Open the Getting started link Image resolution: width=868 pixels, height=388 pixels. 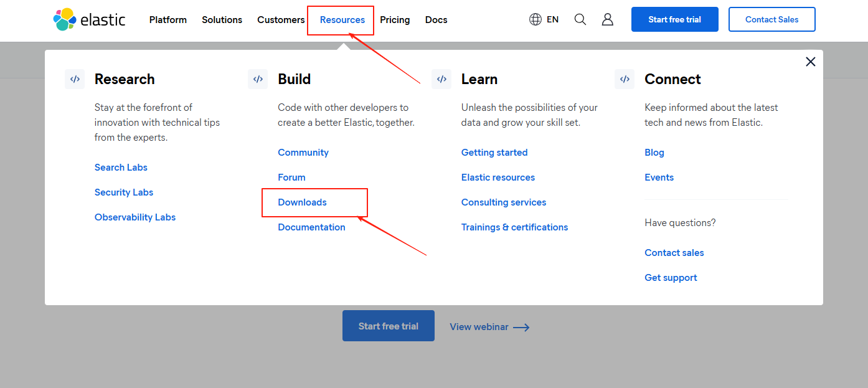[494, 153]
